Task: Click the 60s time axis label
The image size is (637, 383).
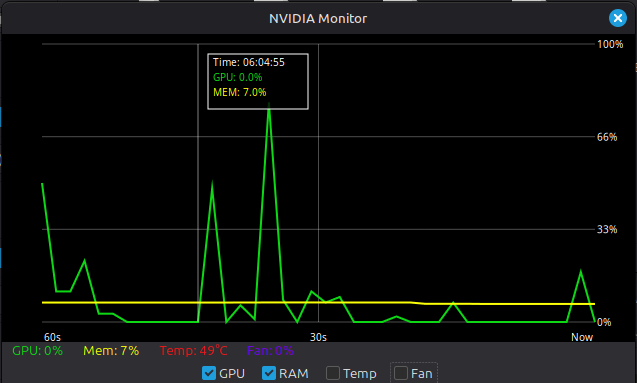Action: [52, 337]
